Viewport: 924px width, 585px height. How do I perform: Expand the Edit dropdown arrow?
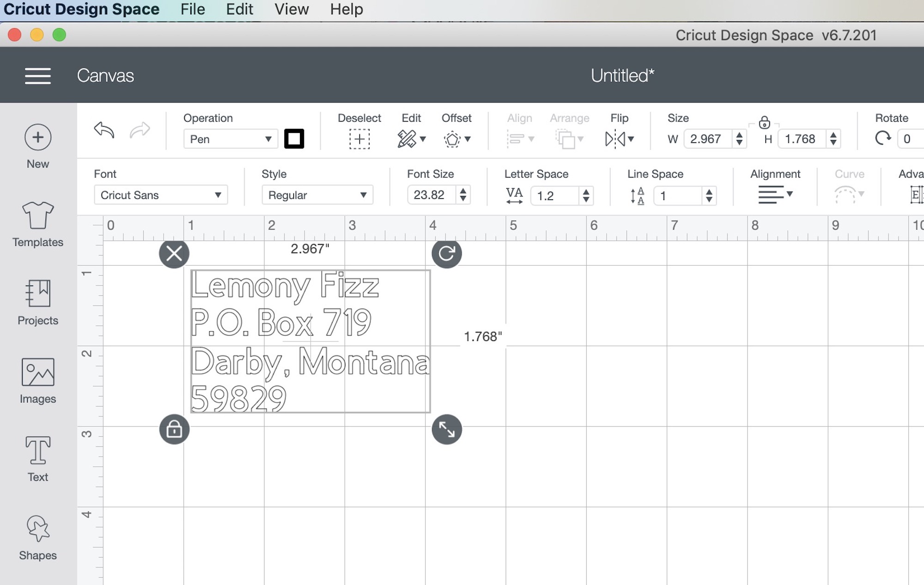click(423, 139)
